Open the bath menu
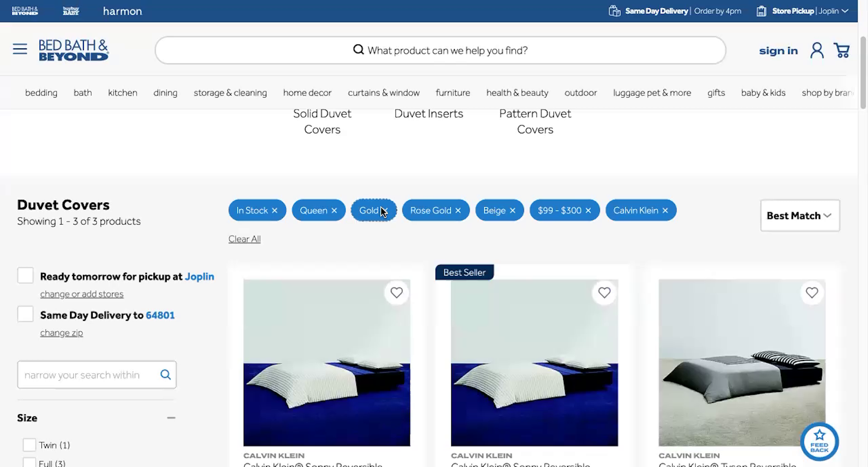The image size is (868, 467). [83, 92]
